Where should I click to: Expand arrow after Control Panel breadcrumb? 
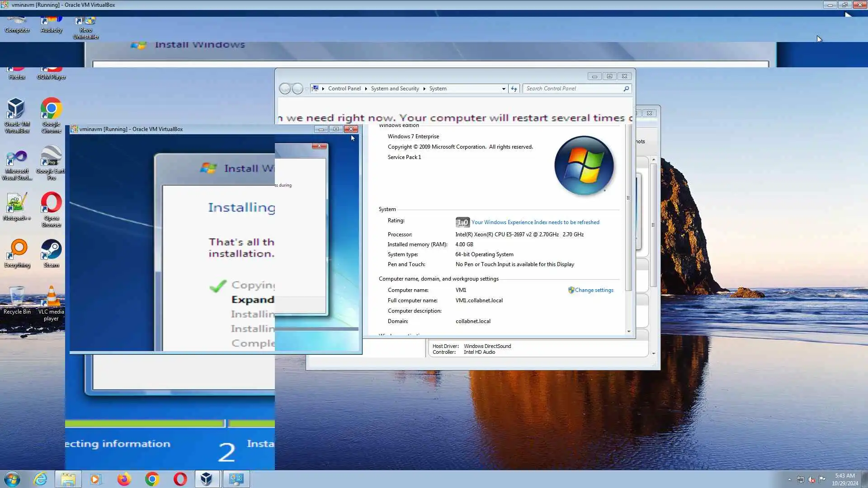[x=366, y=89]
